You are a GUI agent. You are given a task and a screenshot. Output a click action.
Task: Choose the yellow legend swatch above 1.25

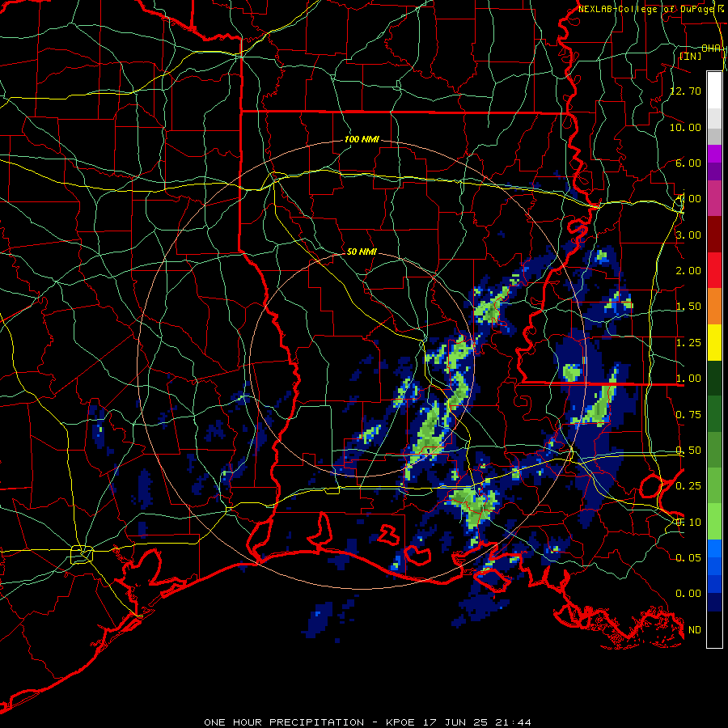pyautogui.click(x=714, y=342)
